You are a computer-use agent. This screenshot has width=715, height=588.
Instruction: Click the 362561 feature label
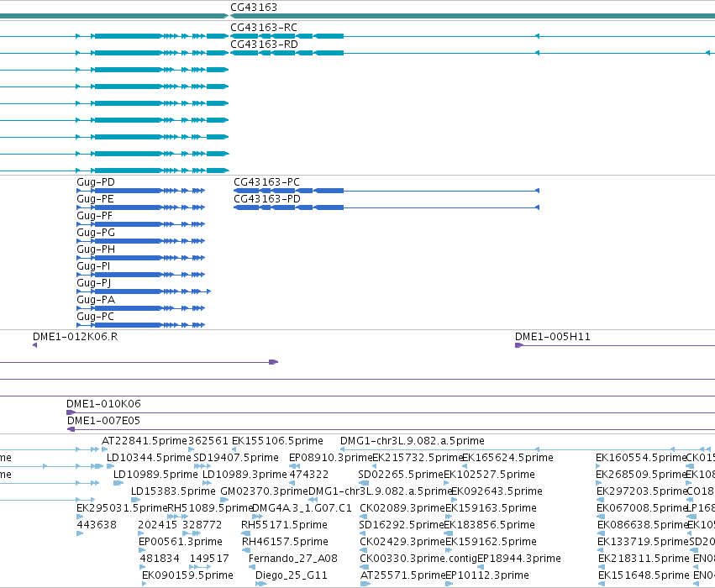(208, 441)
